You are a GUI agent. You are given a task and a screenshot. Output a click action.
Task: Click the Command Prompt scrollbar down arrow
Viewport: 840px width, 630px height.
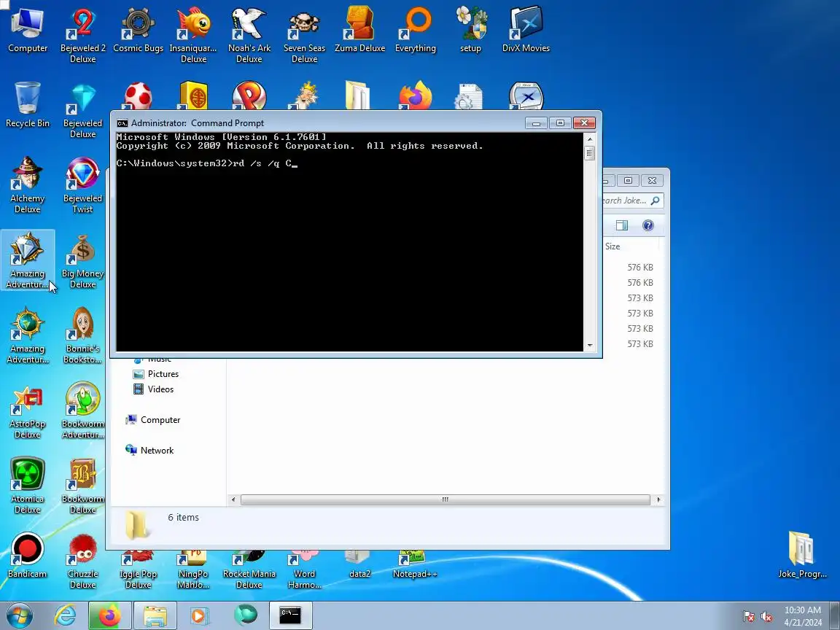[590, 346]
